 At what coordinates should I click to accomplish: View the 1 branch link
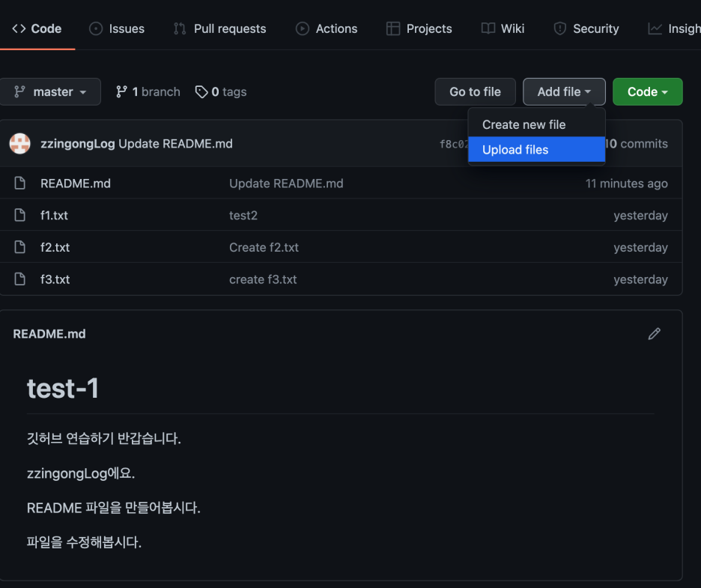point(148,91)
